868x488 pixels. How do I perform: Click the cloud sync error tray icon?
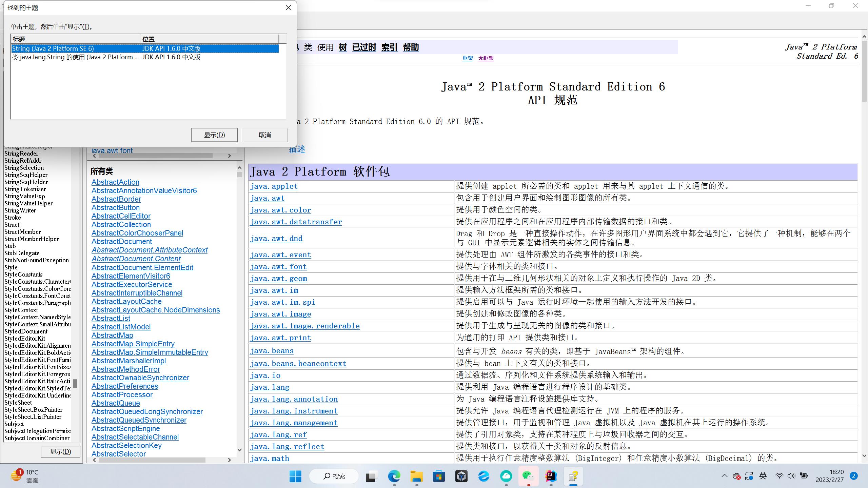tap(736, 476)
